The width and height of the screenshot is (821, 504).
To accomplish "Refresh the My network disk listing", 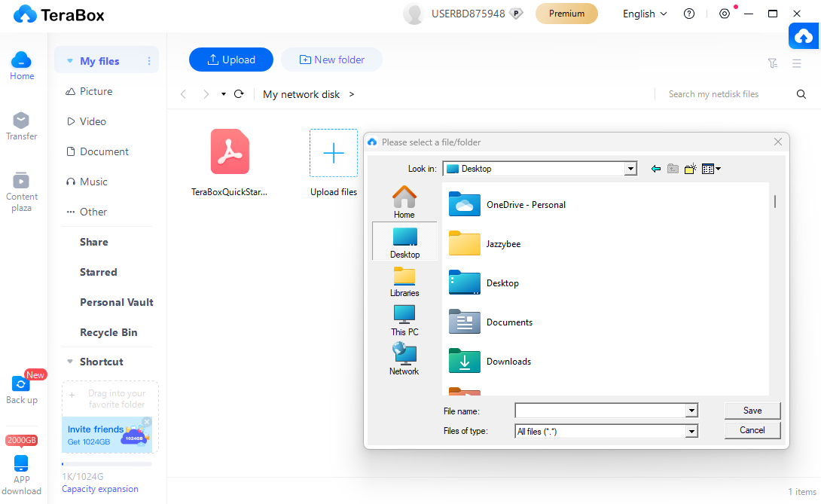I will pos(239,93).
